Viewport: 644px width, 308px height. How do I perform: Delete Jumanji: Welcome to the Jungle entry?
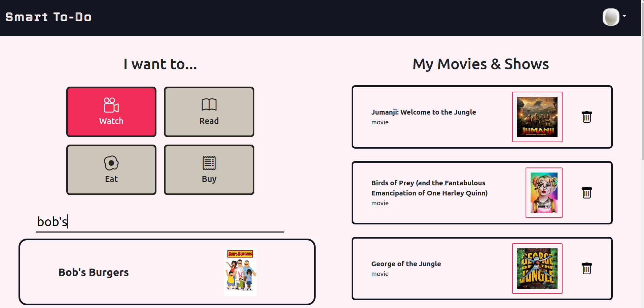tap(587, 117)
